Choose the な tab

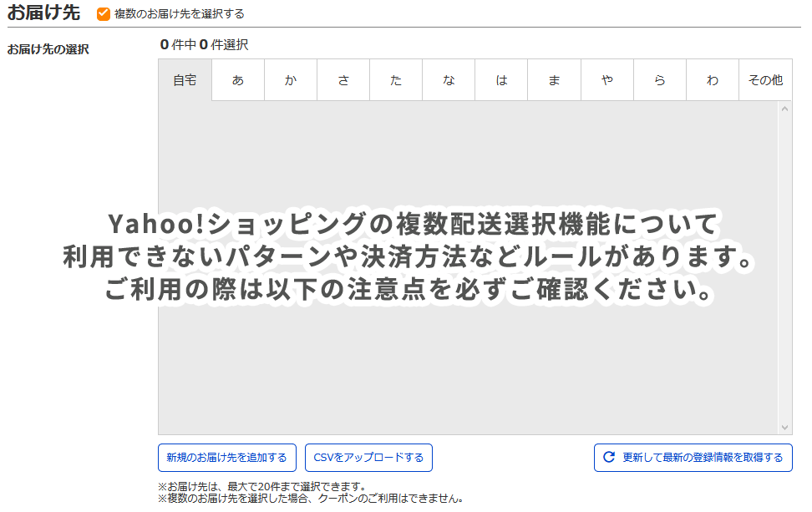(449, 79)
